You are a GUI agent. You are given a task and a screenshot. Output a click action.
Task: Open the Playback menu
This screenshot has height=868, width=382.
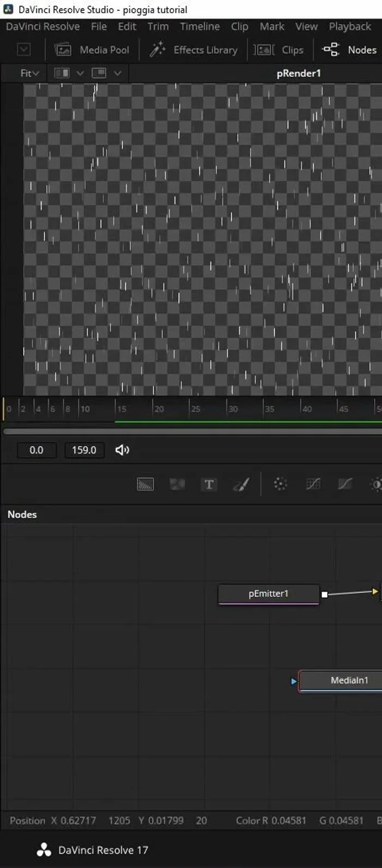click(x=349, y=26)
